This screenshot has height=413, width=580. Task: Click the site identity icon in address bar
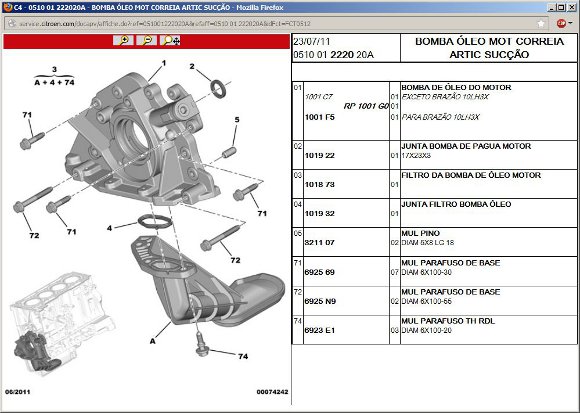tap(12, 23)
